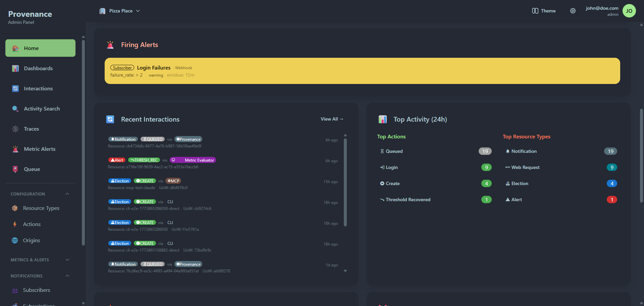Viewport: 644px width, 306px height.
Task: Open Resource Types under Configuration
Action: pos(41,208)
